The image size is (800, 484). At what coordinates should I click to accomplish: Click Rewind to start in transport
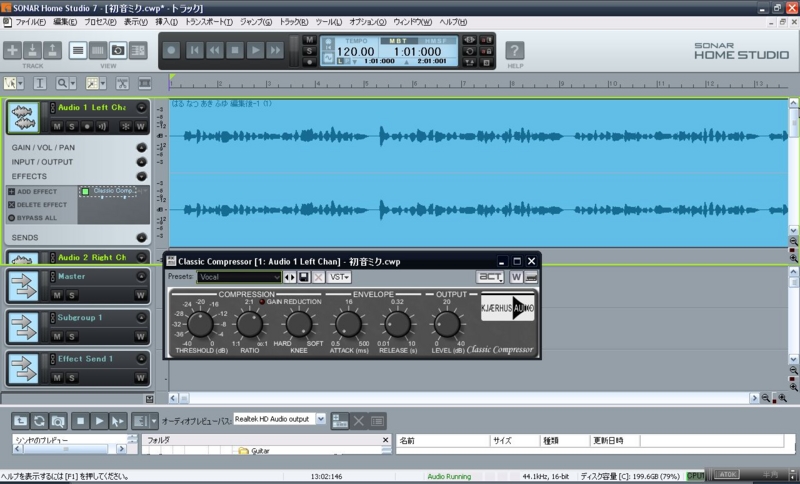click(x=194, y=50)
